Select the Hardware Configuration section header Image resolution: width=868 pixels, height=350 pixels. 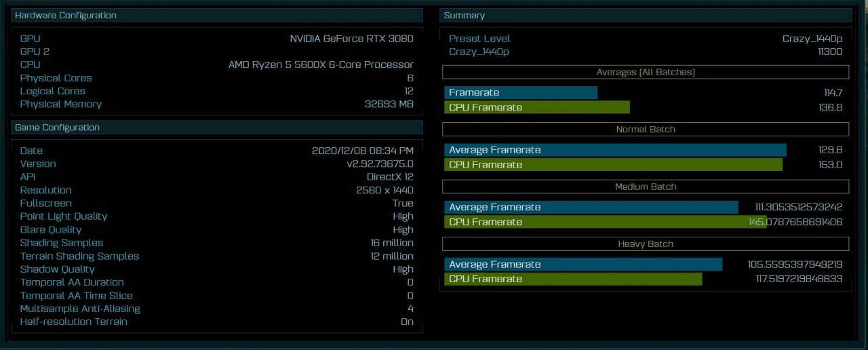pos(217,15)
